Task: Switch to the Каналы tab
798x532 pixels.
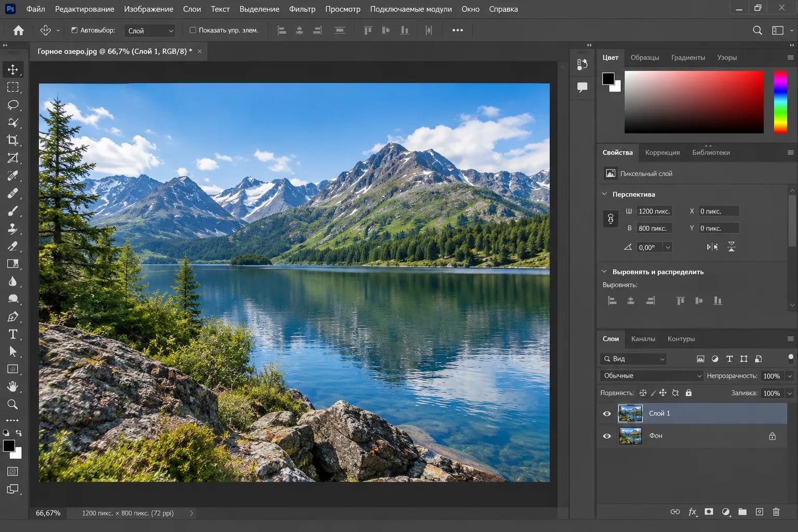Action: 643,339
